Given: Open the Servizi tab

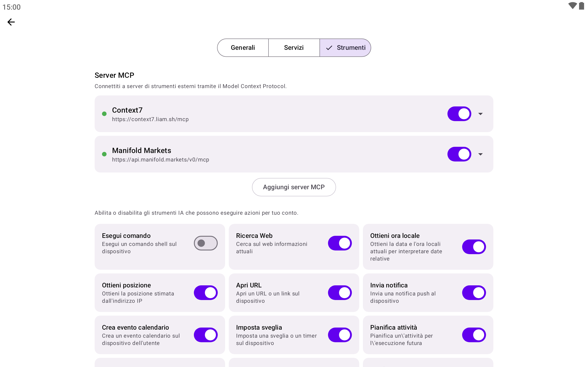Looking at the screenshot, I should coord(294,47).
